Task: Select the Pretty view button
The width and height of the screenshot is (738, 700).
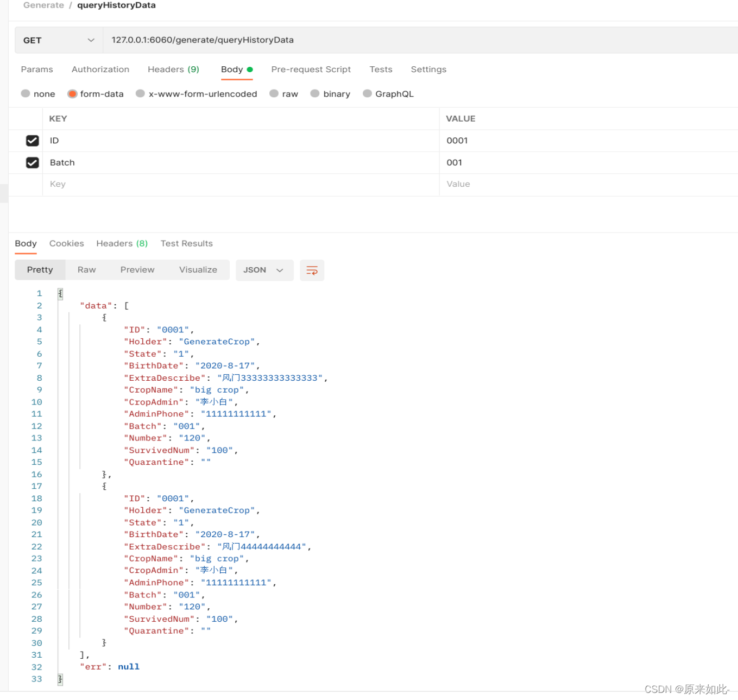Action: click(40, 270)
